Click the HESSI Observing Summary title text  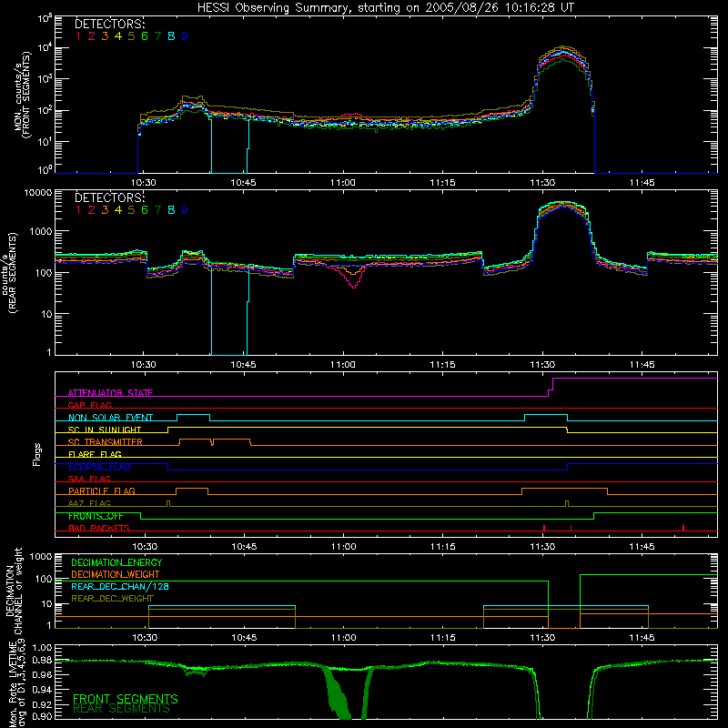pyautogui.click(x=386, y=7)
